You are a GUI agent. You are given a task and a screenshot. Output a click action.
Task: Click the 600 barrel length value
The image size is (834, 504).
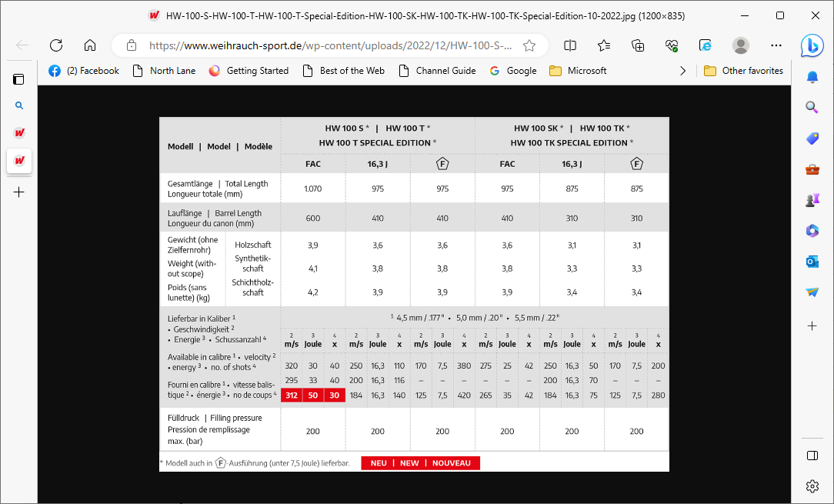point(312,219)
